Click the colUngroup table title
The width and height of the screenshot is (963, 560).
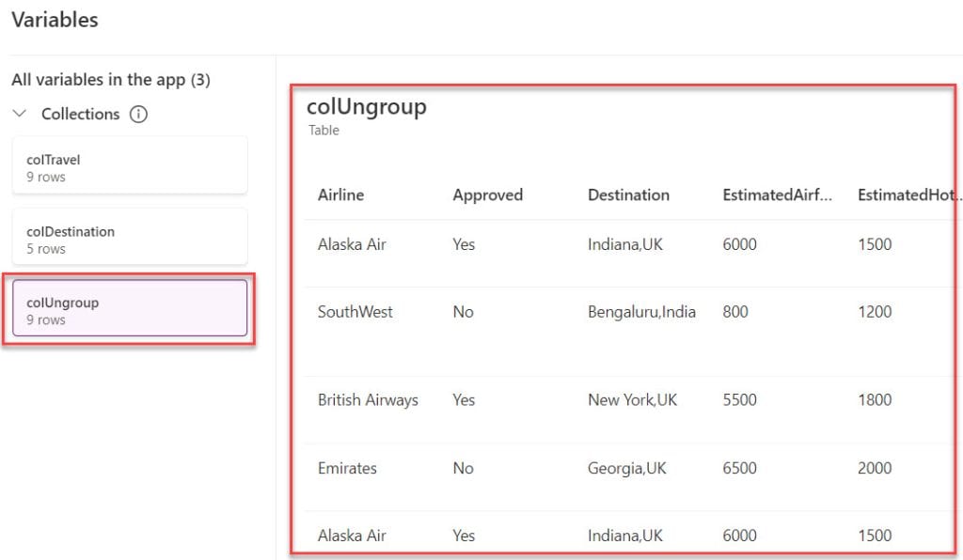coord(367,107)
